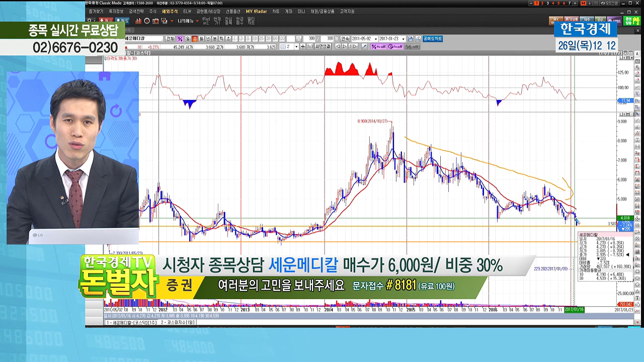The height and width of the screenshot is (362, 644).
Task: Toggle the percent scale button
Action: click(x=180, y=39)
